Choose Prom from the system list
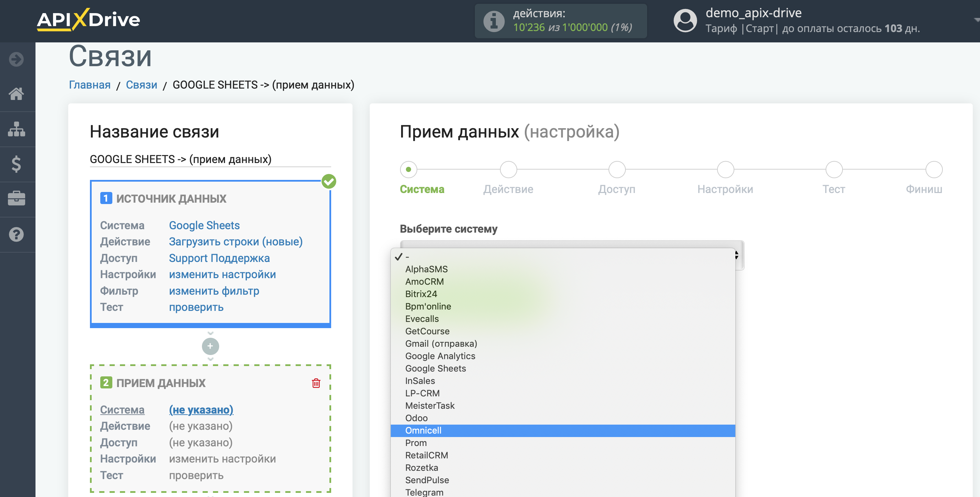The height and width of the screenshot is (497, 980). point(563,443)
